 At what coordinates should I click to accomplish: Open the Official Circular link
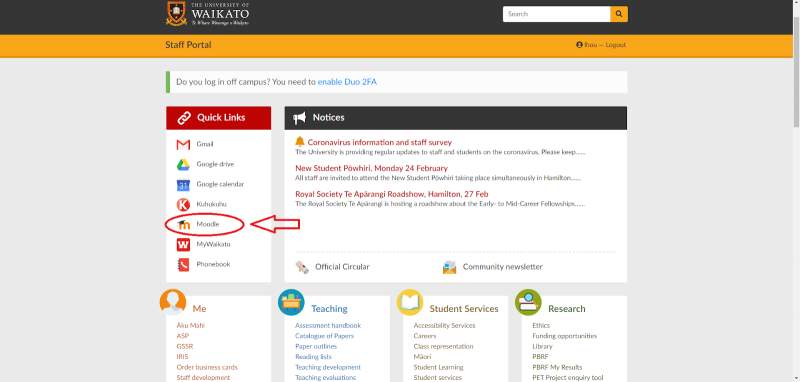[342, 267]
